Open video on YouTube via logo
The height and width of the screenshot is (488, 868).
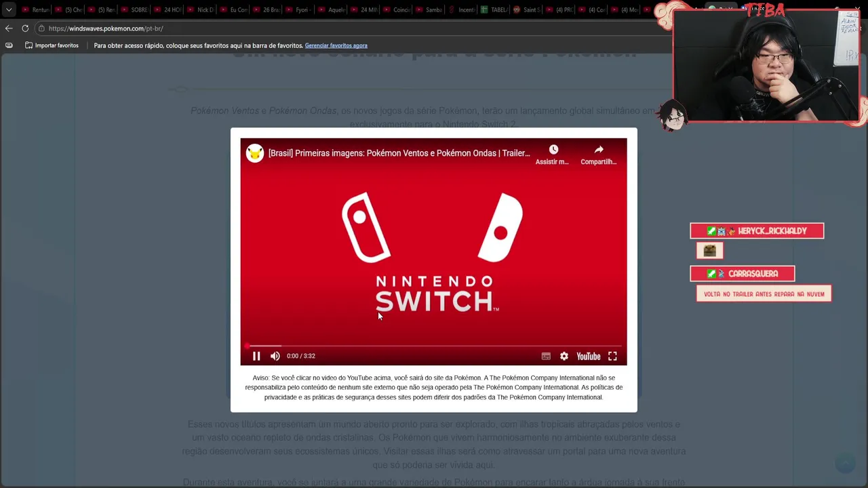click(589, 356)
